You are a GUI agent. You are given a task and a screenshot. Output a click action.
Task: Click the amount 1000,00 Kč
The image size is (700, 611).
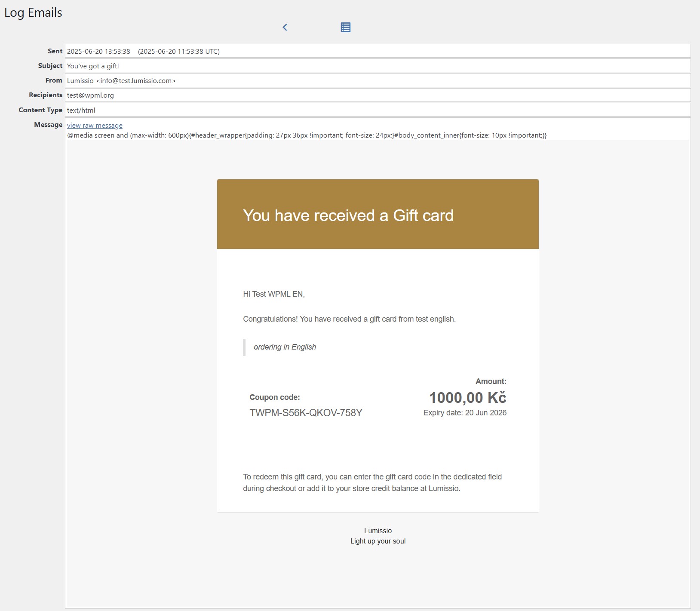point(468,398)
